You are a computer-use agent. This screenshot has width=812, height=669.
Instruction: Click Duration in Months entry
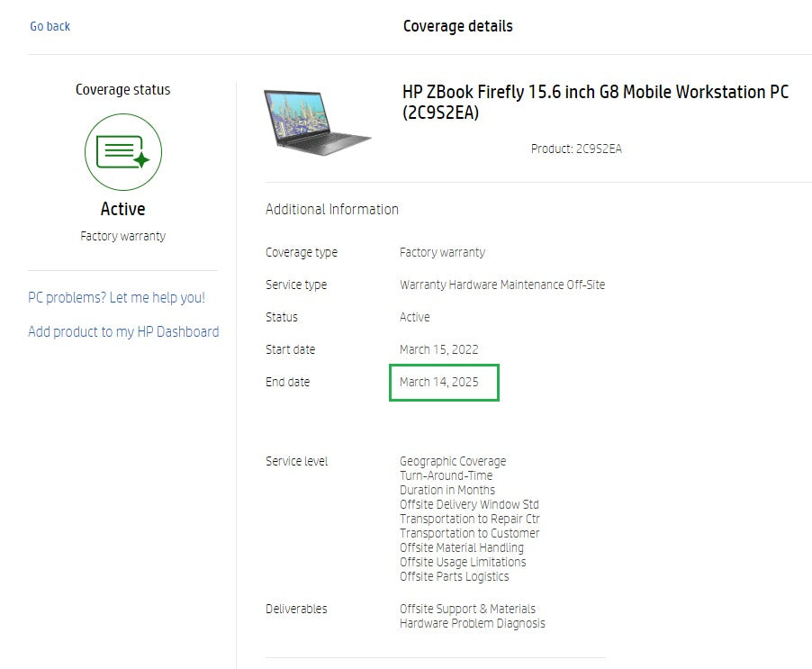[447, 490]
